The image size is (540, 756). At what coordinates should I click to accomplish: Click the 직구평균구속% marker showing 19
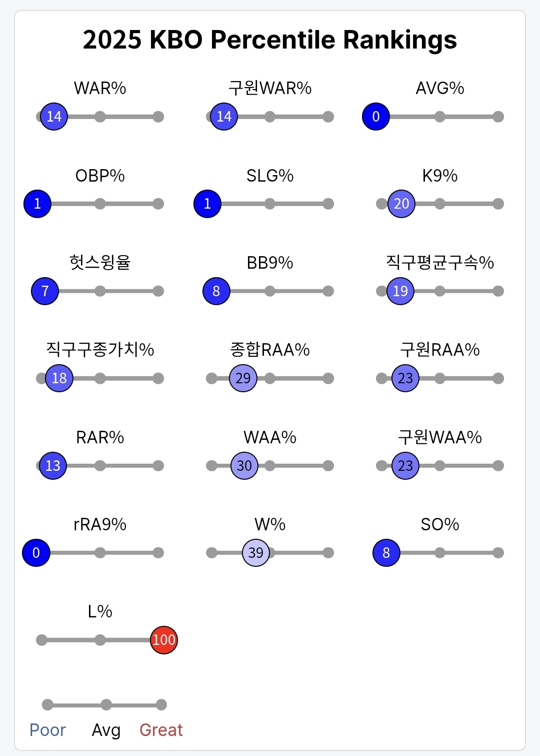point(400,291)
